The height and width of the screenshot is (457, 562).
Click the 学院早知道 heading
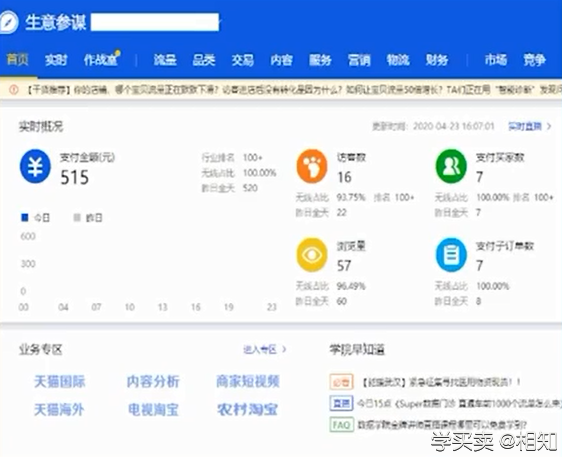point(357,349)
